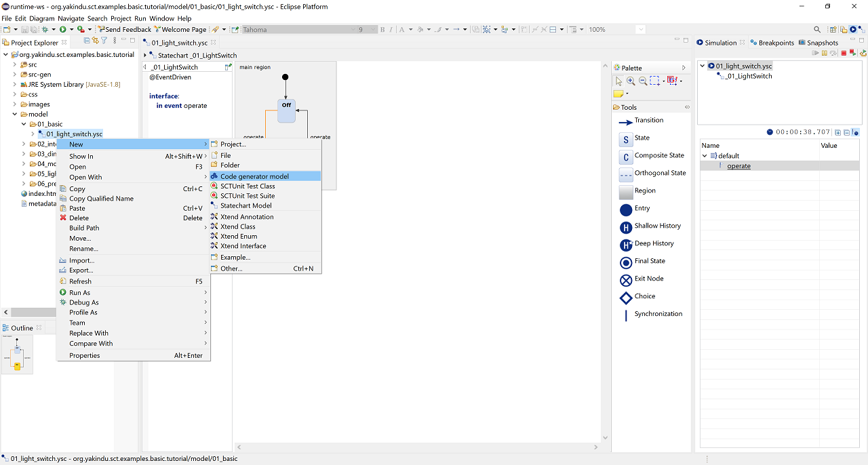Raise the operate event link
This screenshot has width=868, height=465.
tap(738, 166)
